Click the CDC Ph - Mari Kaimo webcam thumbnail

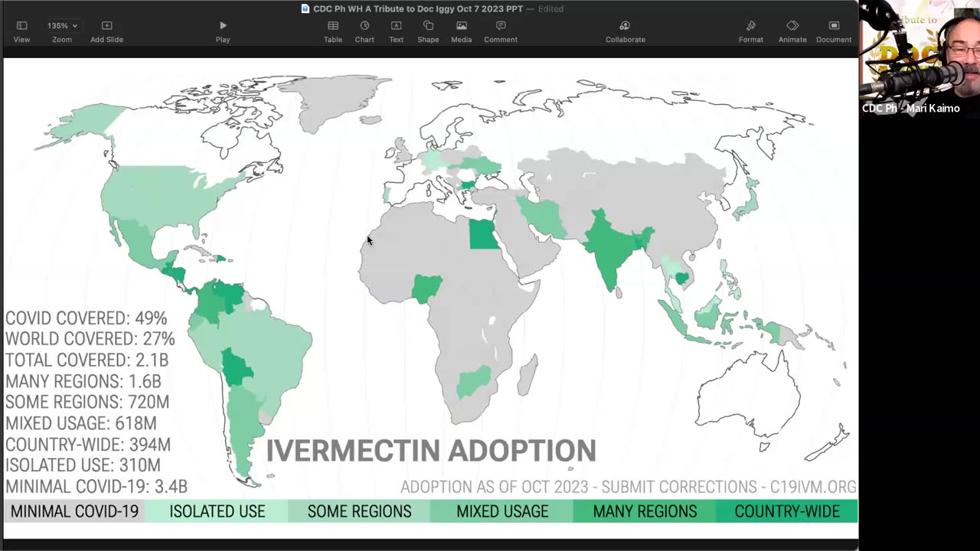pyautogui.click(x=920, y=59)
